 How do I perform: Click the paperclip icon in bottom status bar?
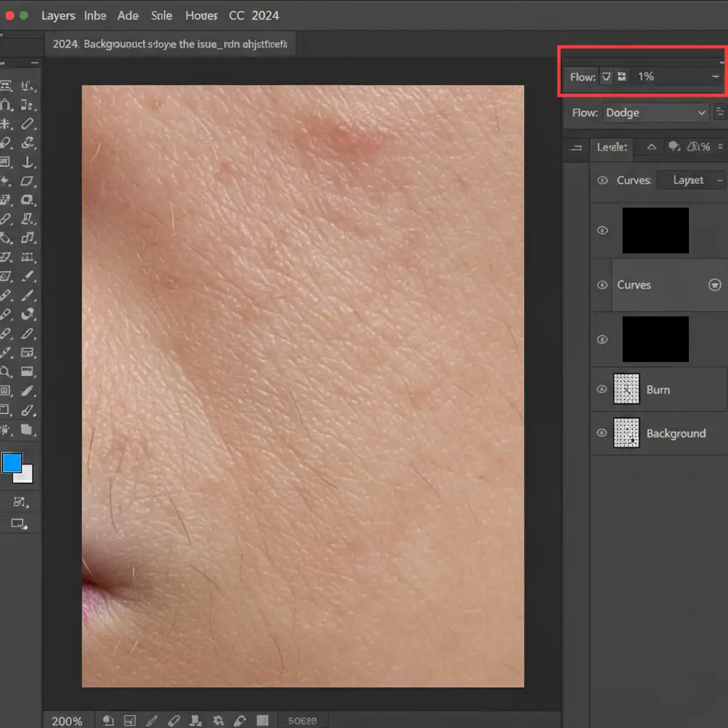176,720
